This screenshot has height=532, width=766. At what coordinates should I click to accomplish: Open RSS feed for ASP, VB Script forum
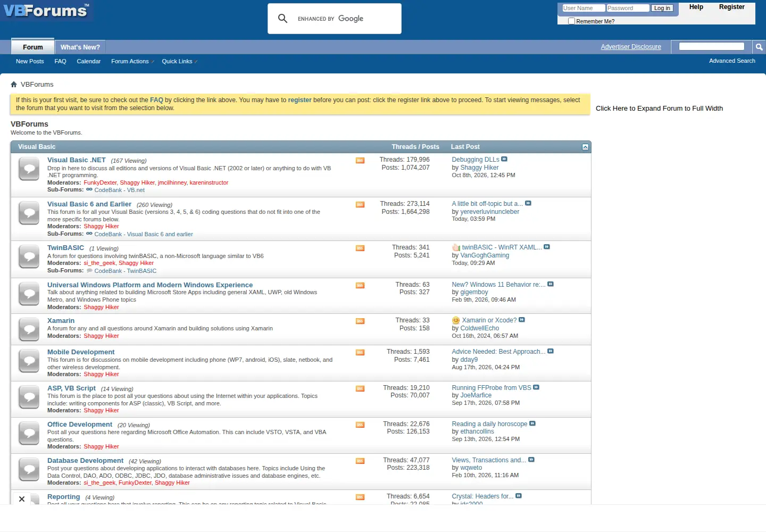click(x=360, y=389)
